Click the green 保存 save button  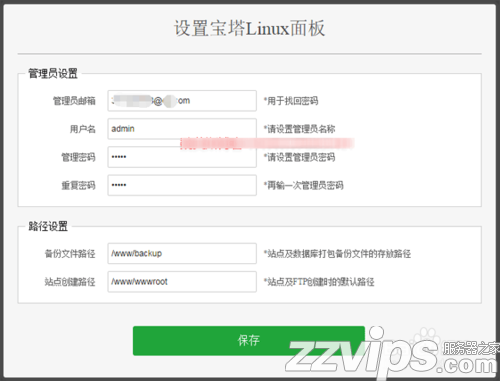click(x=249, y=341)
